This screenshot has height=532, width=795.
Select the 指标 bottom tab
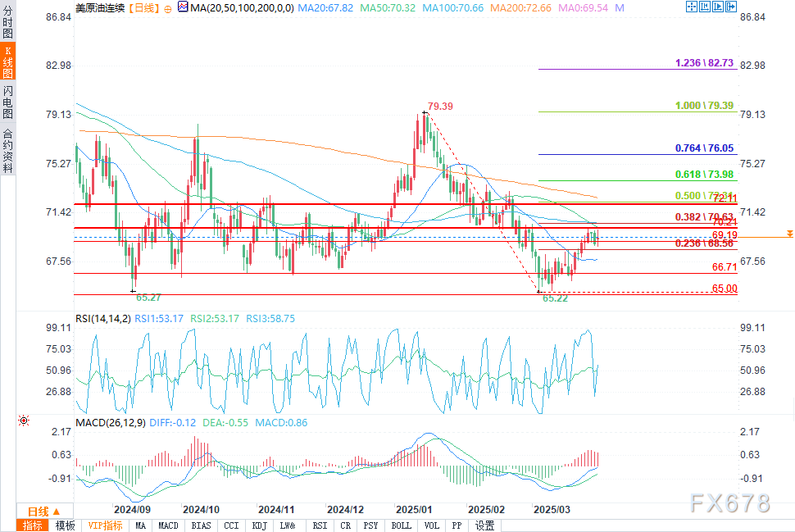(33, 525)
